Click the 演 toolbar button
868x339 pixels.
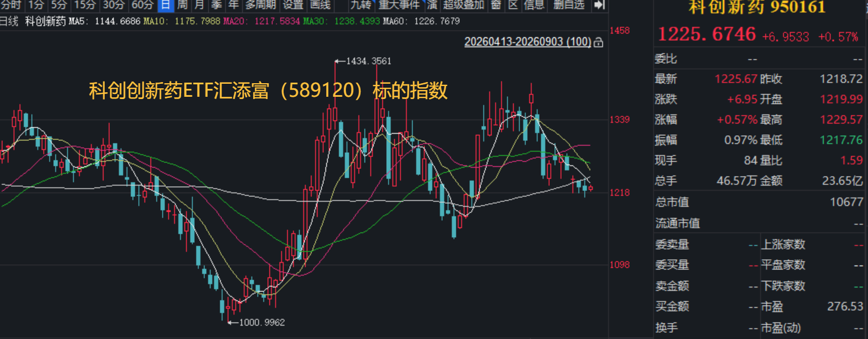click(x=433, y=5)
